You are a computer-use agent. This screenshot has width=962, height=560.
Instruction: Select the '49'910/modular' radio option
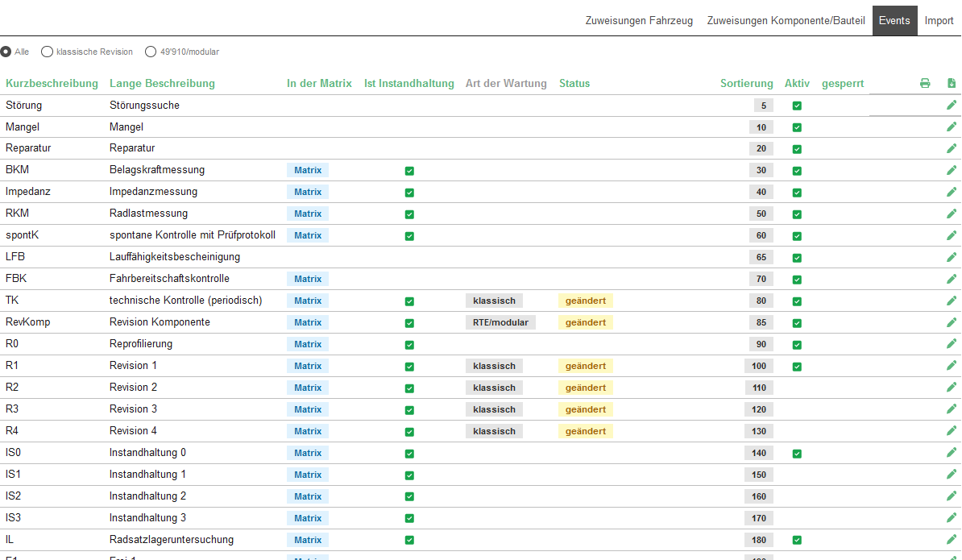[x=151, y=52]
